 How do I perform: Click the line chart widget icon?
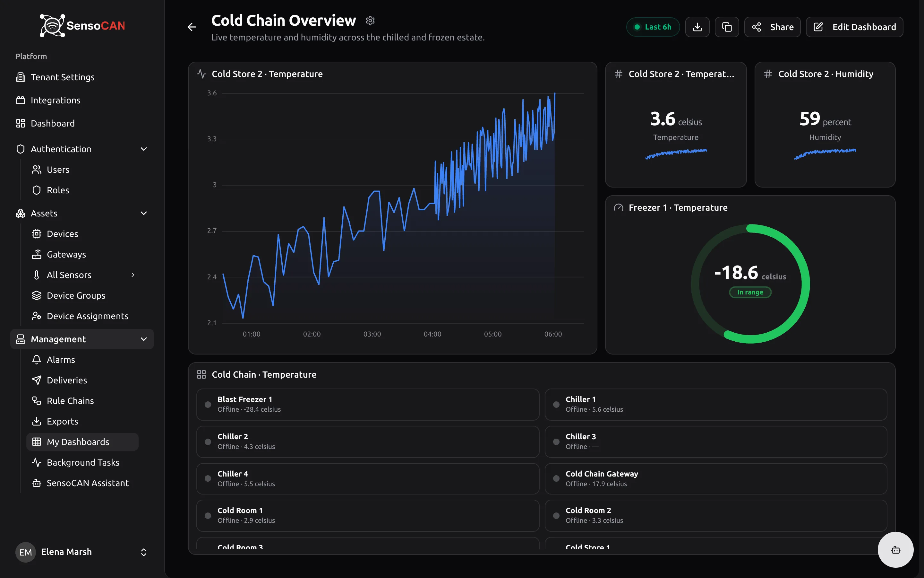[201, 74]
